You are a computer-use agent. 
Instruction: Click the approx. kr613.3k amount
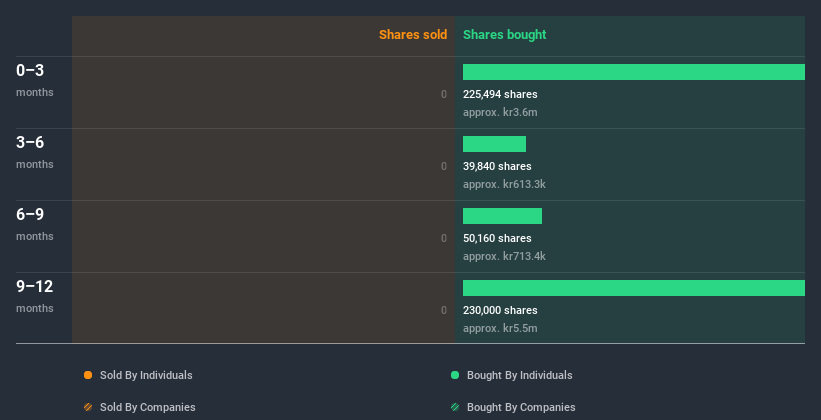[504, 184]
